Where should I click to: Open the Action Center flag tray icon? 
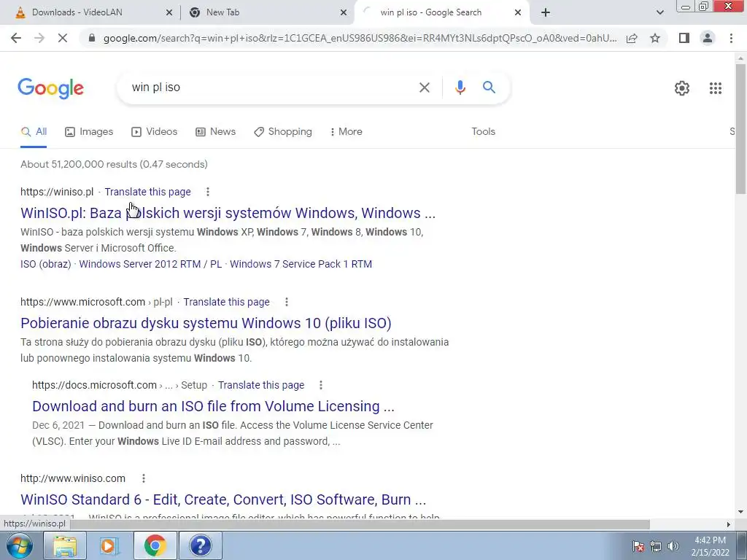[638, 546]
